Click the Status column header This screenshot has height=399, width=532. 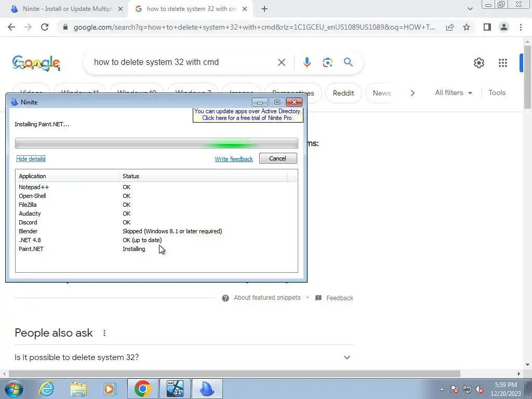[x=203, y=176]
